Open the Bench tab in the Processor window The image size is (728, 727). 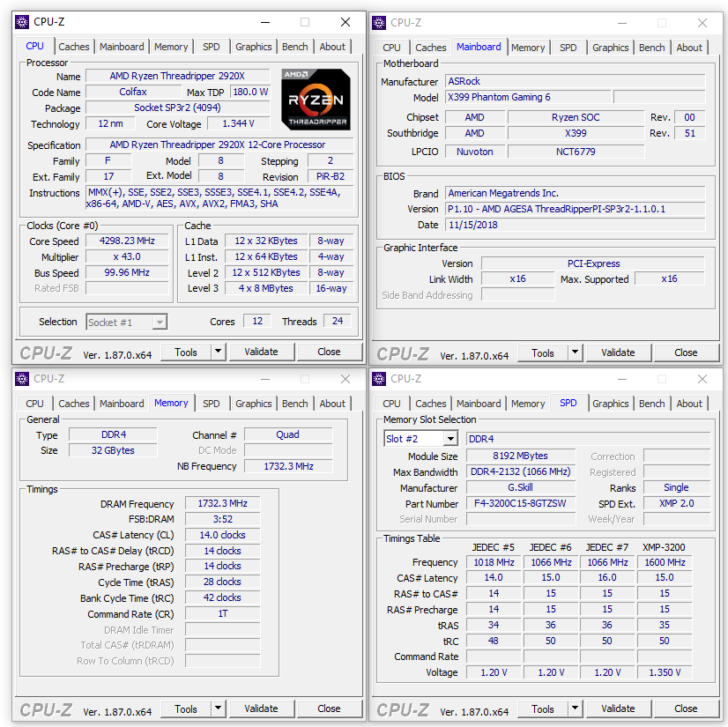(x=295, y=47)
